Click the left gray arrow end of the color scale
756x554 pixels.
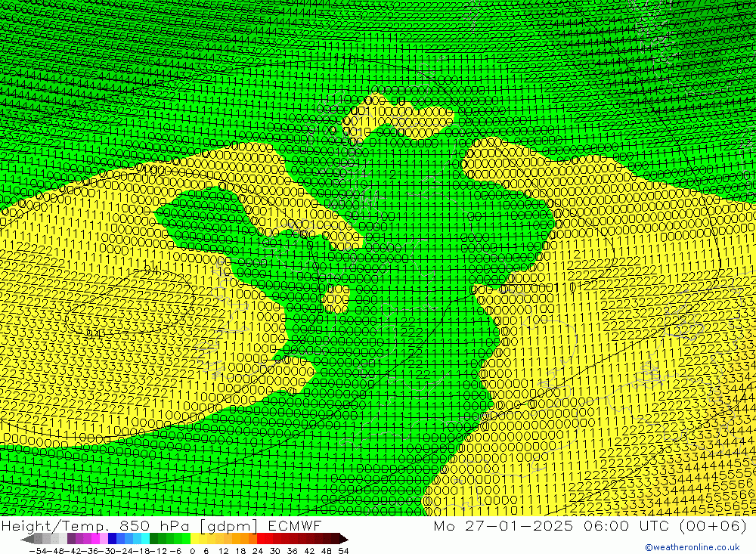coord(27,539)
